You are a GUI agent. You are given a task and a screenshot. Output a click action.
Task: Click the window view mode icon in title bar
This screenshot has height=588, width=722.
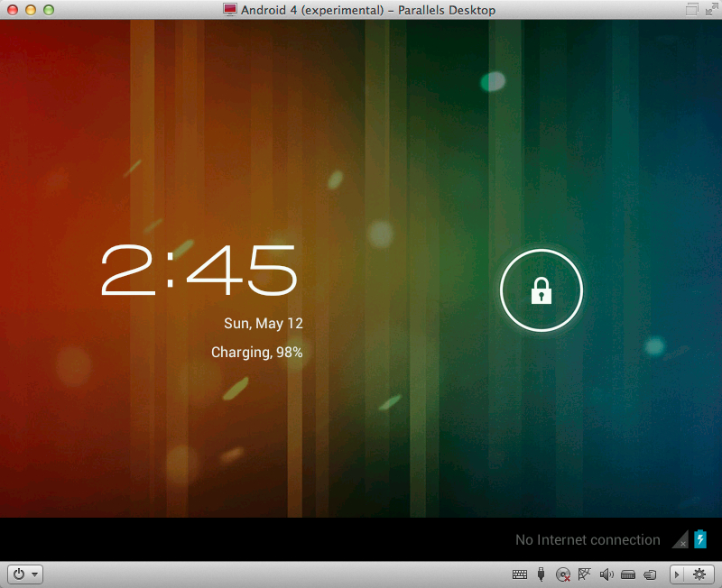pos(691,10)
